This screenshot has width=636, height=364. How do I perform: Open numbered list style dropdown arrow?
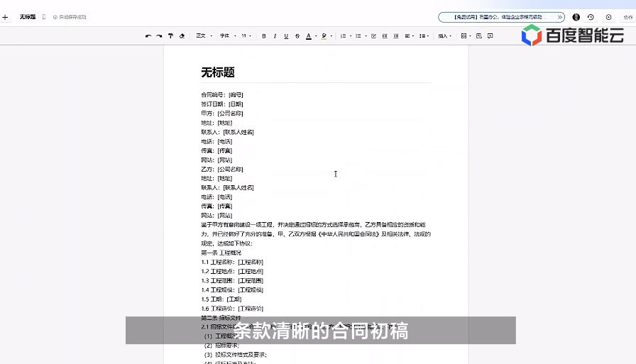351,36
